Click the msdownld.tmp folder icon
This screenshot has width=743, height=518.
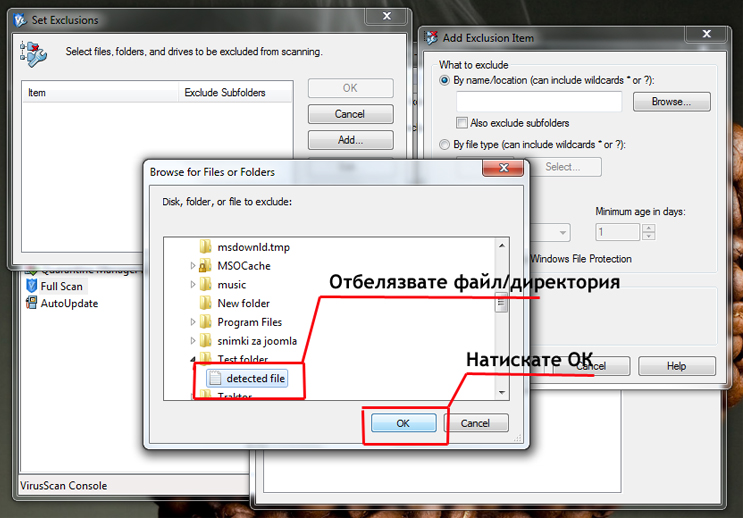205,246
